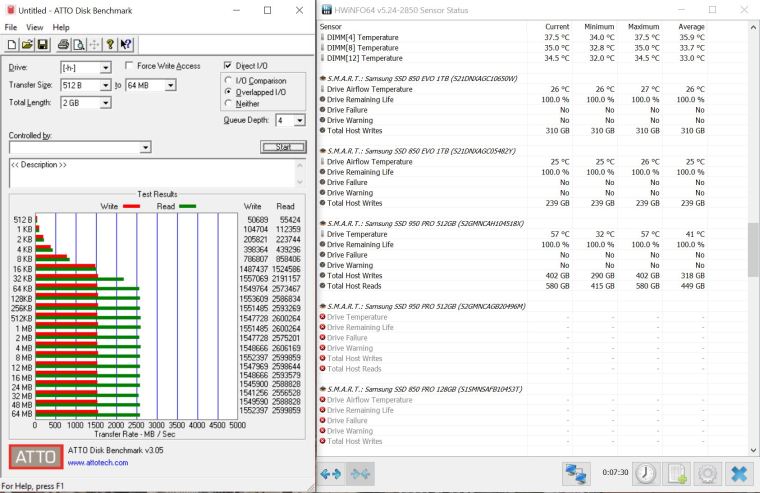This screenshot has height=493, width=760.
Task: Click ATTO title bar app icon
Action: (10, 10)
